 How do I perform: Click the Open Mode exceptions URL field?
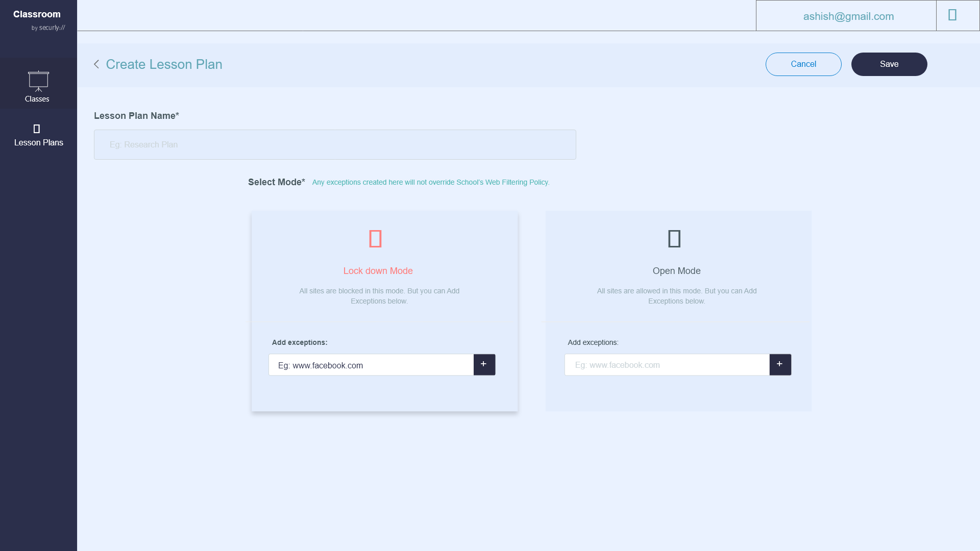(667, 365)
